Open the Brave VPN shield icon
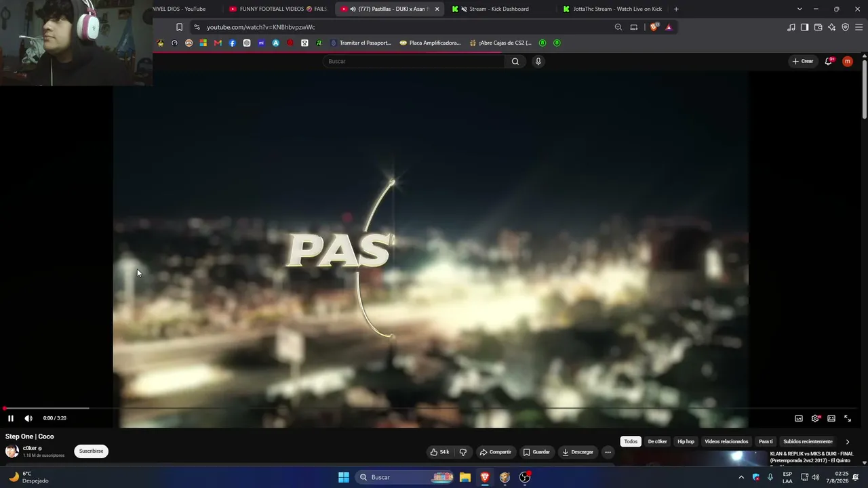The height and width of the screenshot is (488, 868). [x=845, y=27]
